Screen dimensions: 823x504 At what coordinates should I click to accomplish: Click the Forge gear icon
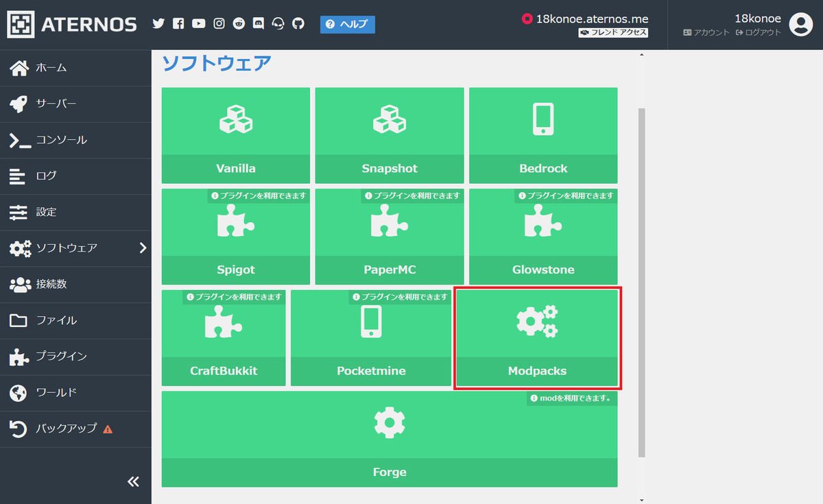tap(390, 423)
